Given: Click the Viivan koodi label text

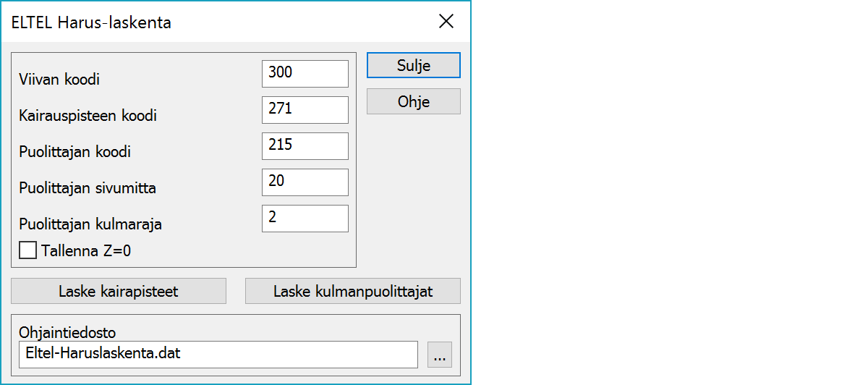Looking at the screenshot, I should [59, 80].
